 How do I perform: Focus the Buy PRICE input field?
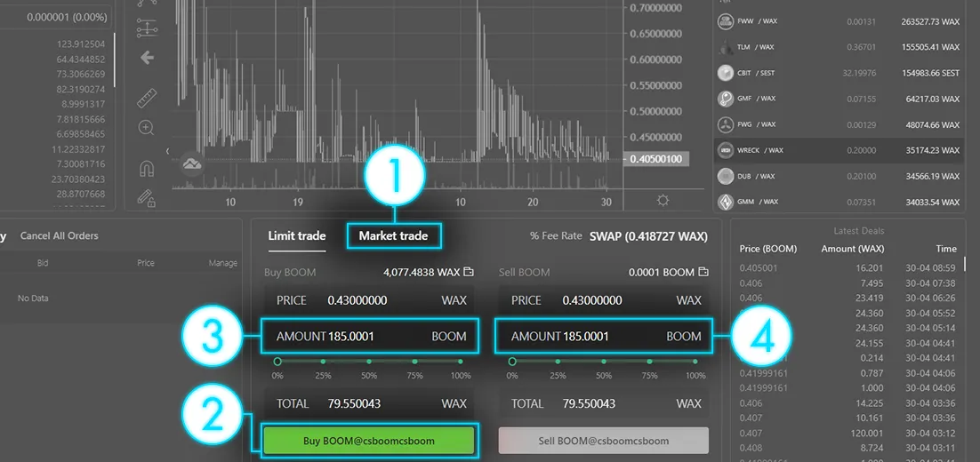pos(369,301)
